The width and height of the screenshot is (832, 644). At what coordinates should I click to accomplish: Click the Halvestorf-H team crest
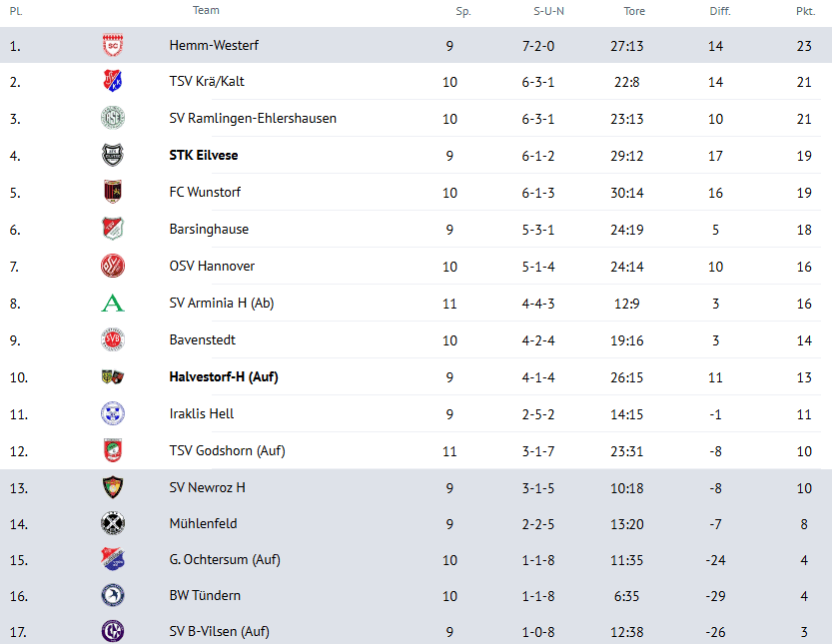coord(113,377)
